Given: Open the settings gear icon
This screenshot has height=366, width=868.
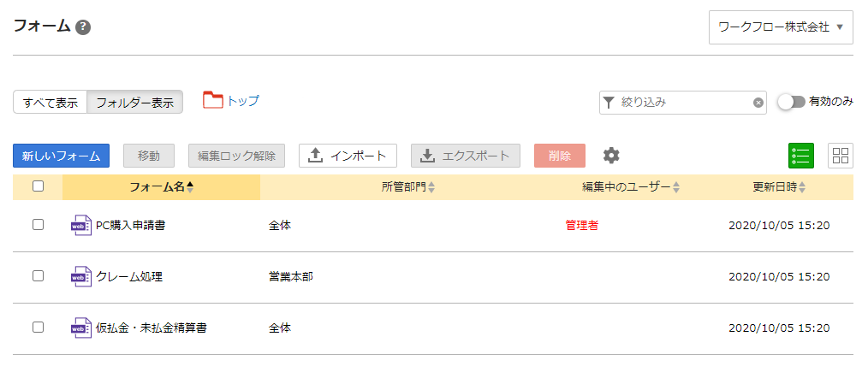Looking at the screenshot, I should [610, 156].
